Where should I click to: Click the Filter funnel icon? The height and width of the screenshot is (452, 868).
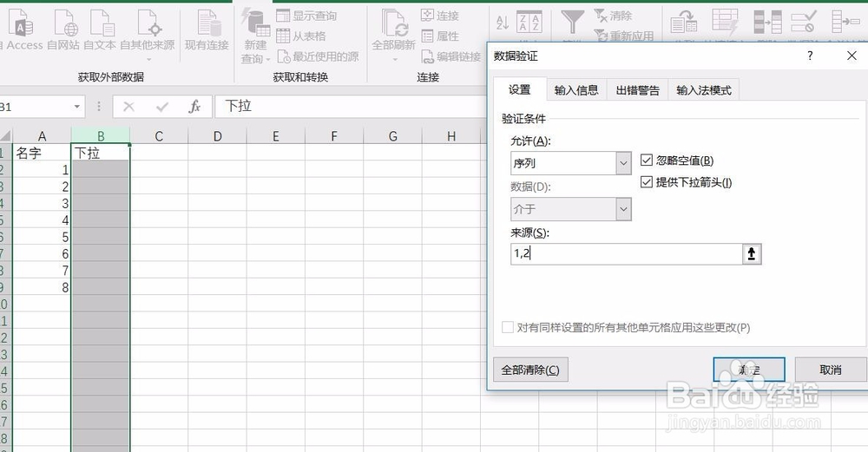tap(572, 23)
